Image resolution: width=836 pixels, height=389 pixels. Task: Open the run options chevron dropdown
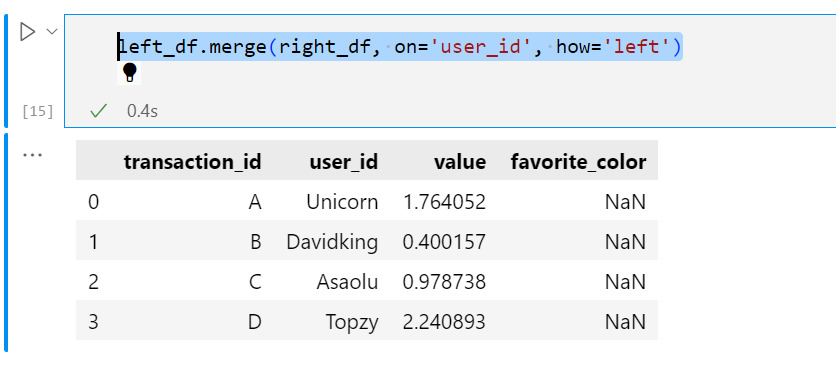pos(52,32)
